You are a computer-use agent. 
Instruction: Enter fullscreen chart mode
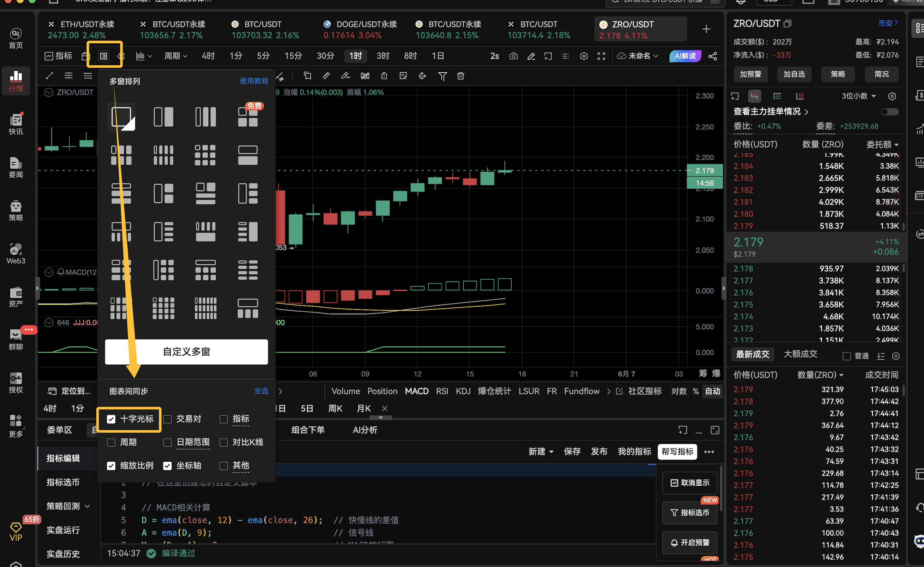click(x=601, y=56)
